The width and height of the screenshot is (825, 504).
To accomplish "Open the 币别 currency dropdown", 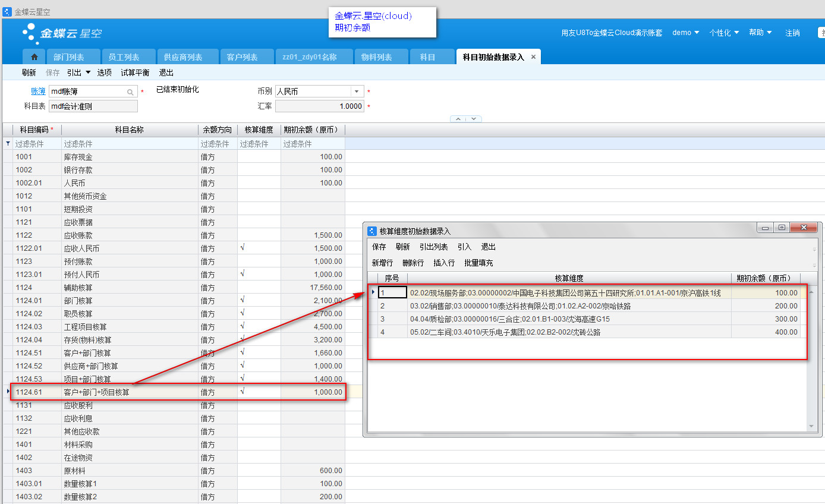I will (x=357, y=92).
